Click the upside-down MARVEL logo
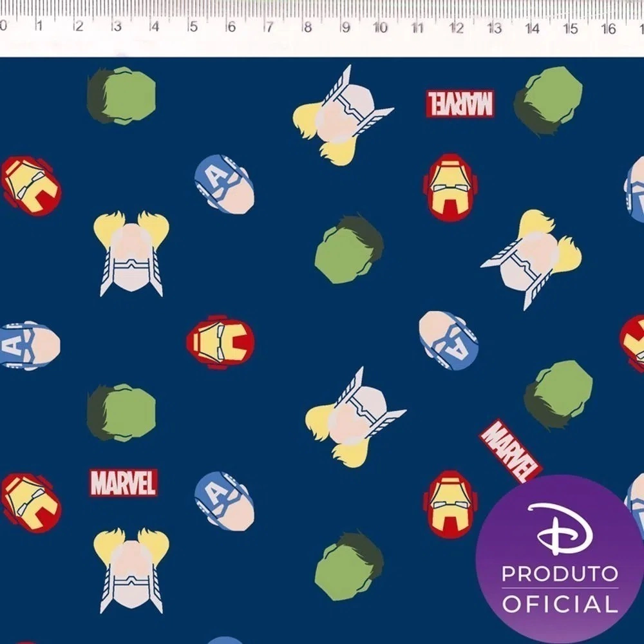This screenshot has width=644, height=644. click(460, 104)
